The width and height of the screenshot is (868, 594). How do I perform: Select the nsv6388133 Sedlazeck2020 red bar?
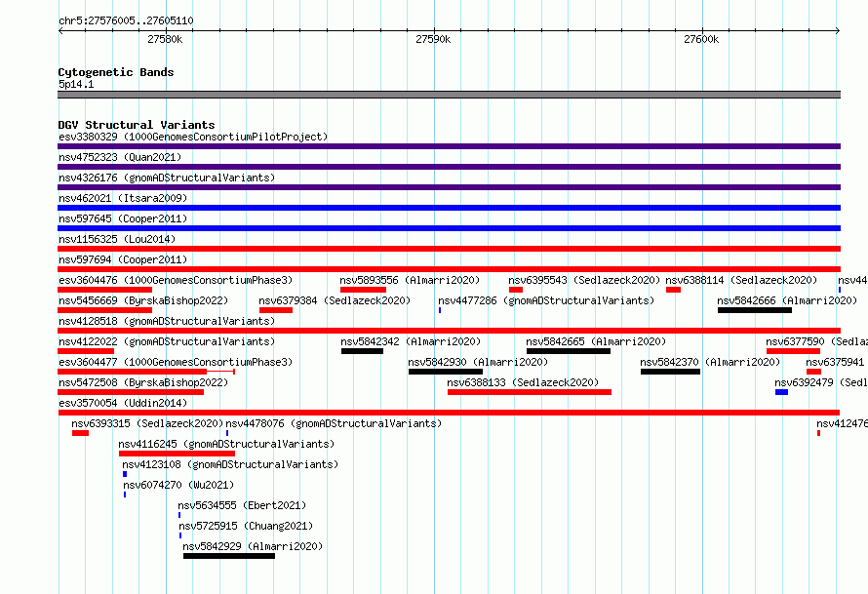530,392
